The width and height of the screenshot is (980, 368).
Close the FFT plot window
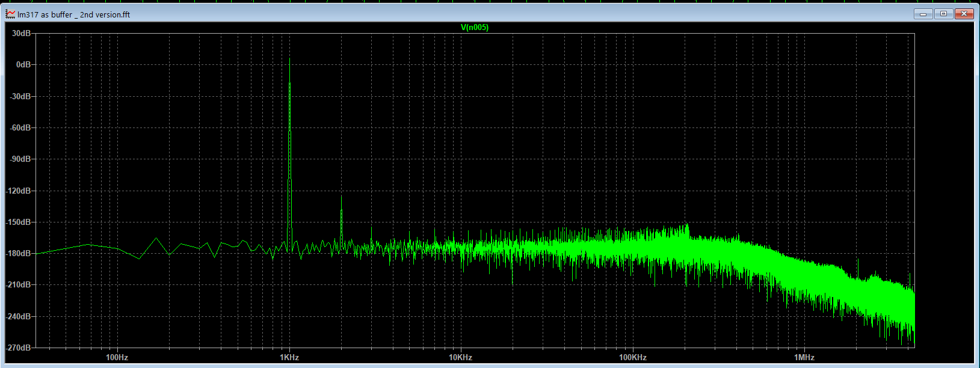click(964, 13)
